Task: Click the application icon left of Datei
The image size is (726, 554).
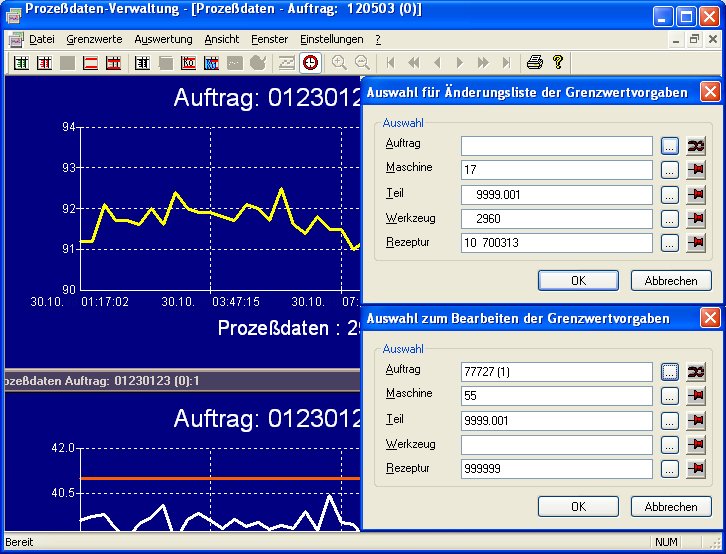Action: (x=16, y=40)
